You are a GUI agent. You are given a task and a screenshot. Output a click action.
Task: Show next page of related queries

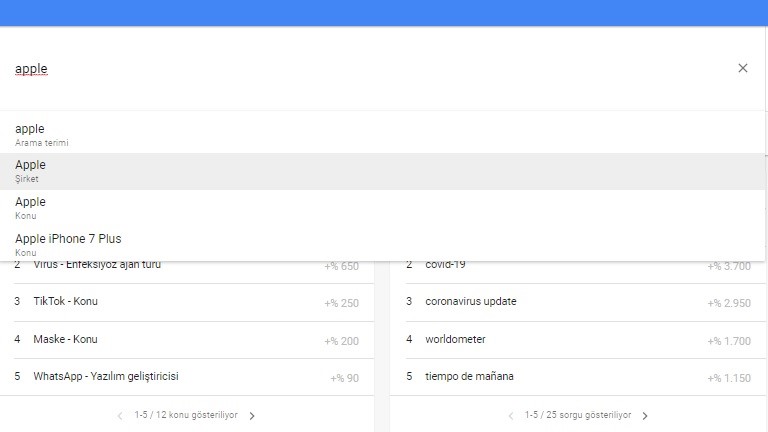(x=645, y=416)
